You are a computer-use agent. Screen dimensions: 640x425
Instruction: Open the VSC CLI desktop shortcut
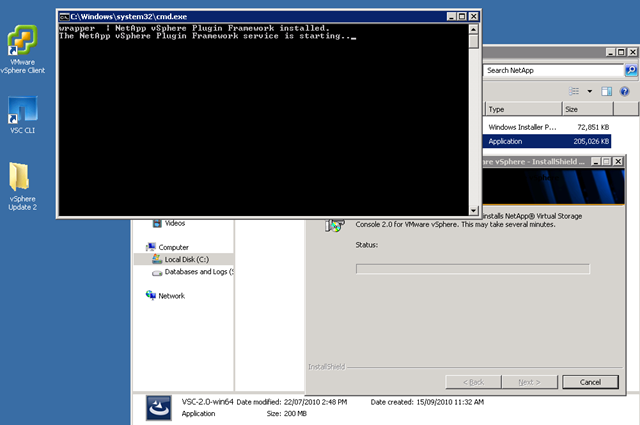(x=22, y=115)
